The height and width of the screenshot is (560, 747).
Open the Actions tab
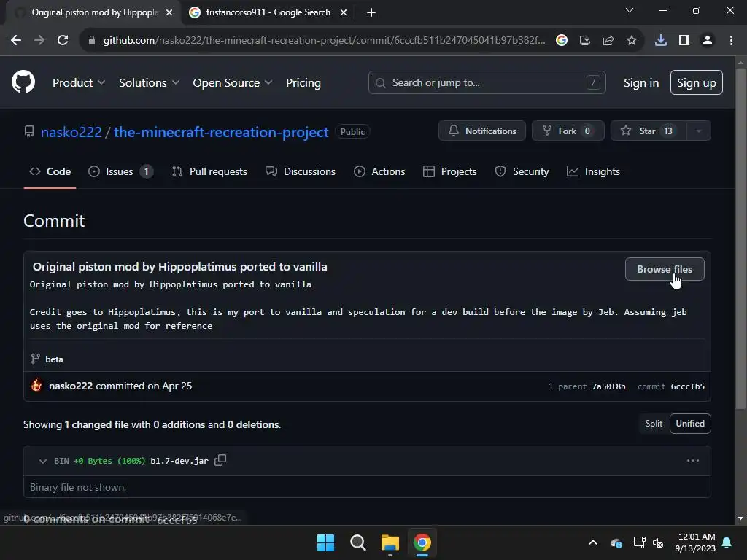pos(379,171)
